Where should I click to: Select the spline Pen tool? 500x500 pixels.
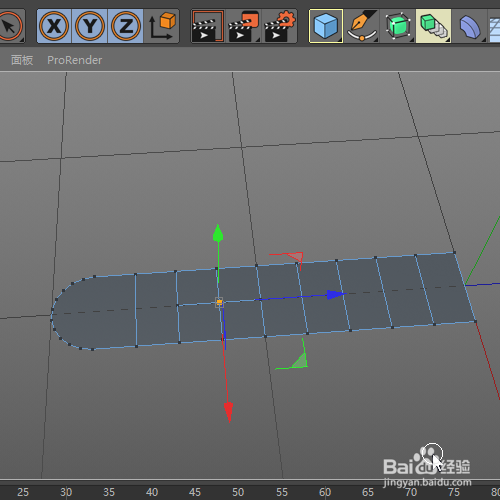coord(362,26)
